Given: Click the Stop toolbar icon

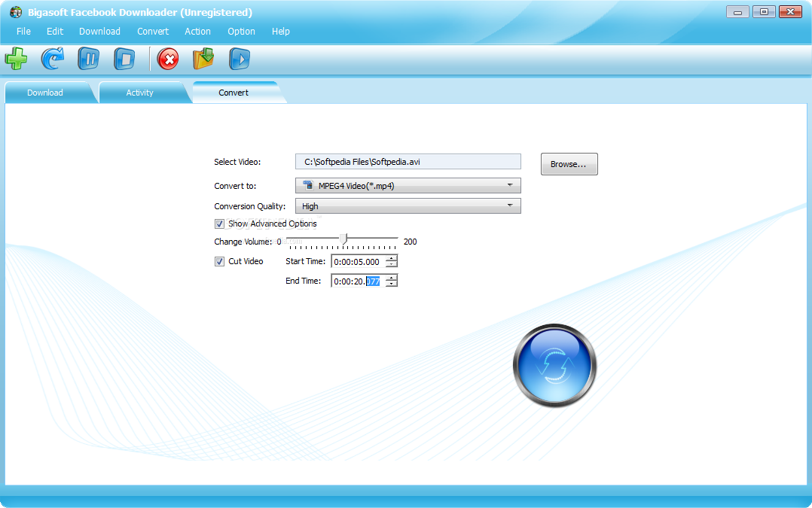Looking at the screenshot, I should coord(124,59).
